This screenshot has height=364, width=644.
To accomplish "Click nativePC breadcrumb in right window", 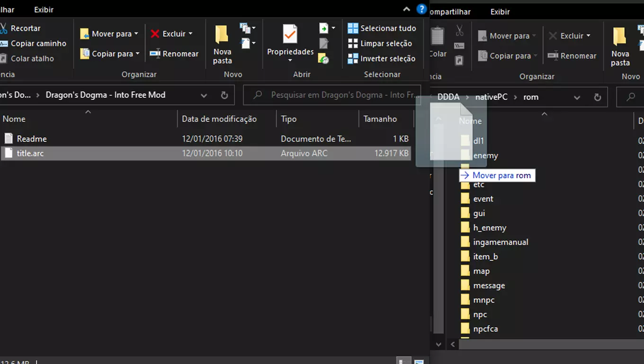I will [492, 97].
